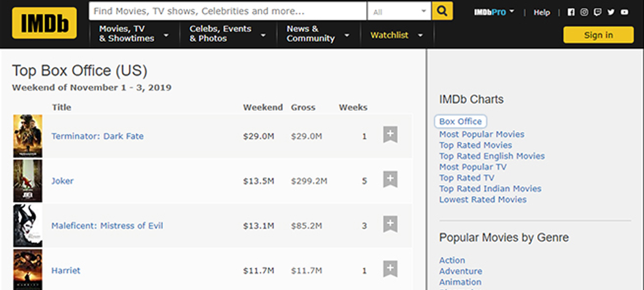This screenshot has height=290, width=644.
Task: Click Joker gross value $299.2M
Action: (309, 181)
